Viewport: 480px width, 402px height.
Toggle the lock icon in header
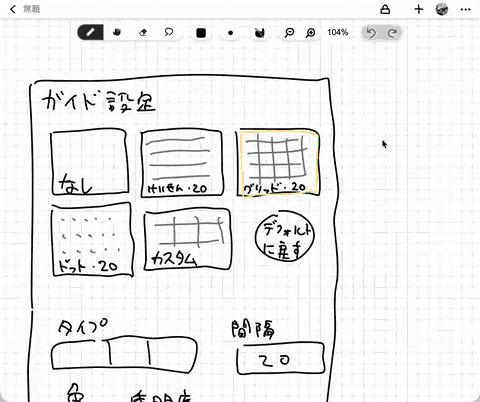tap(385, 9)
